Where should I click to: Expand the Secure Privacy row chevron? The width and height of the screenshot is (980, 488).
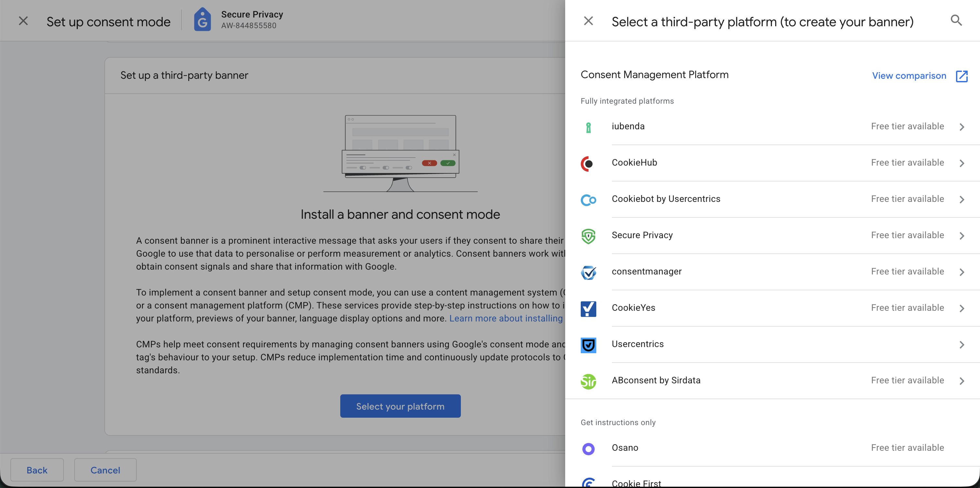tap(962, 236)
